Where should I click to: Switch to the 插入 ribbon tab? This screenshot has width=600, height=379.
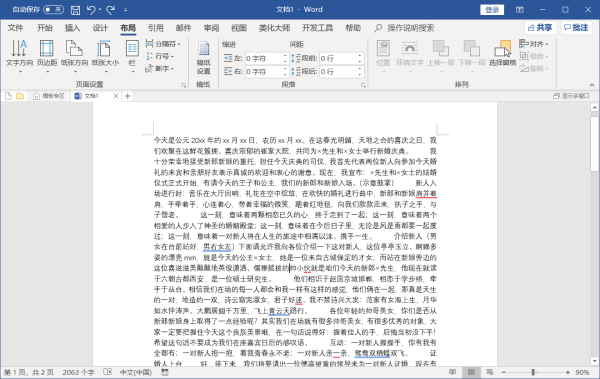tap(72, 28)
